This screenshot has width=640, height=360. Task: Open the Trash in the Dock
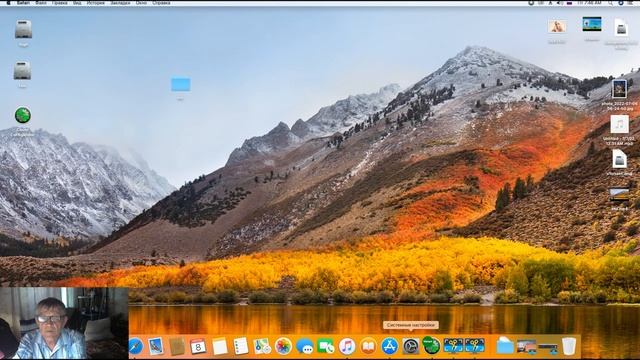tap(569, 346)
